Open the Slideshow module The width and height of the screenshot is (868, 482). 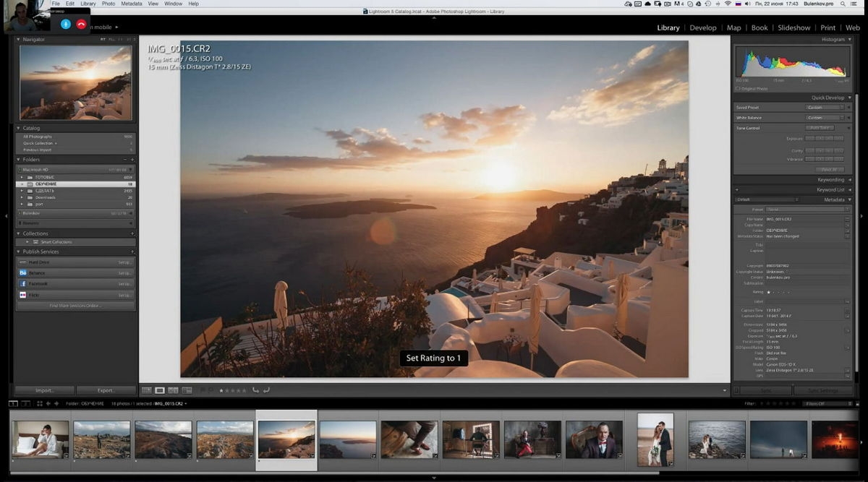(794, 27)
